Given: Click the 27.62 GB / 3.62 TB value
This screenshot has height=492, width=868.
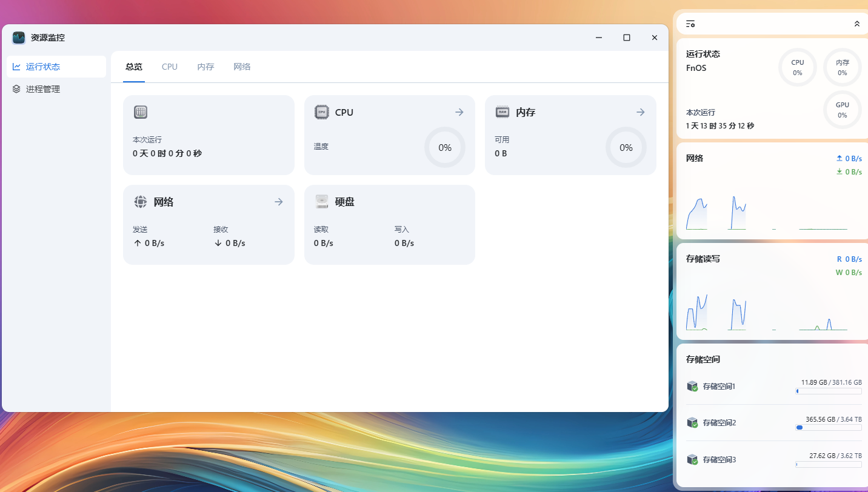Looking at the screenshot, I should [x=835, y=455].
